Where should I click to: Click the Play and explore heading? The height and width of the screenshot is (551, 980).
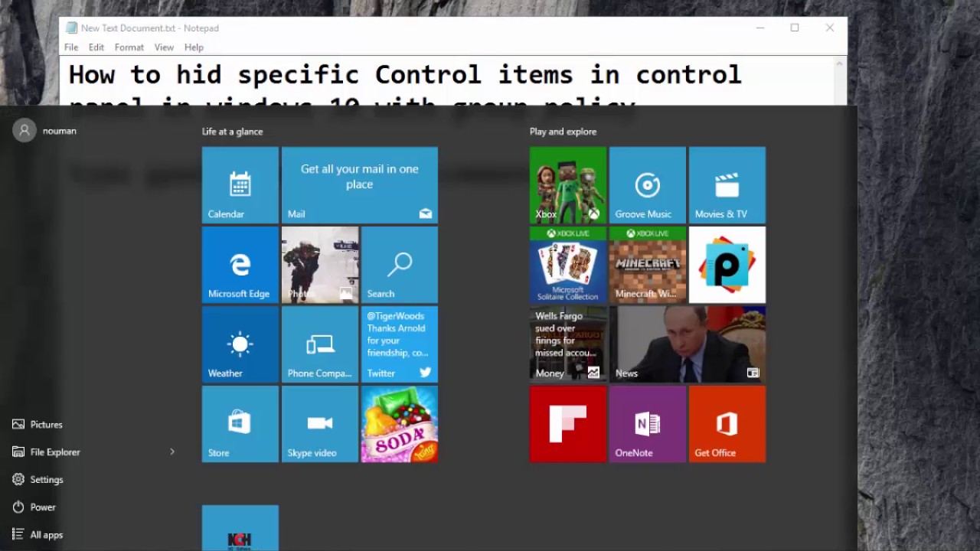(x=563, y=132)
